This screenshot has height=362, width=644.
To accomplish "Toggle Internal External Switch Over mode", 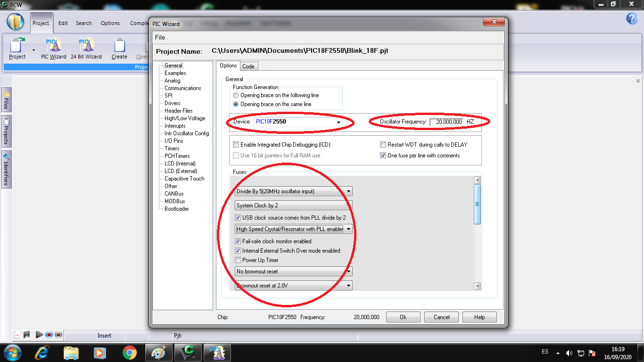I will pyautogui.click(x=238, y=251).
